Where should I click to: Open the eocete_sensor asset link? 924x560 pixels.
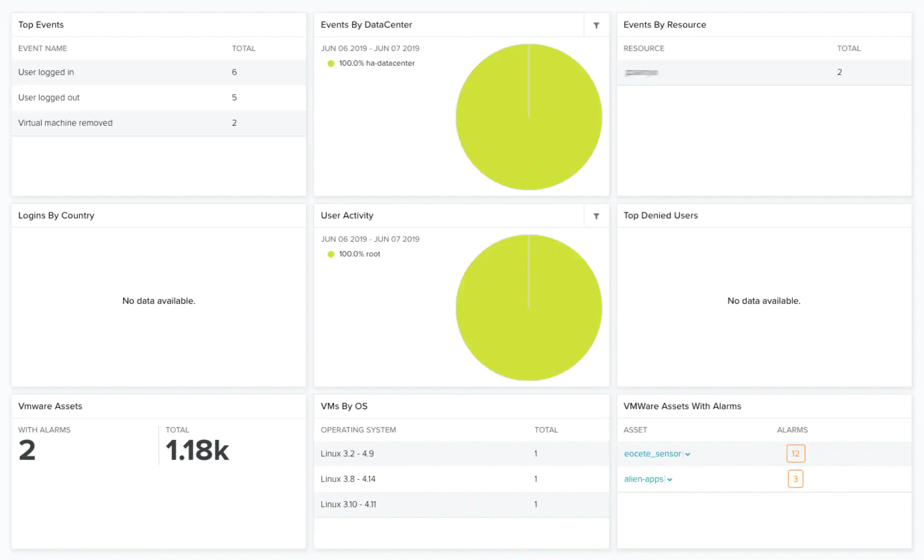click(x=652, y=454)
